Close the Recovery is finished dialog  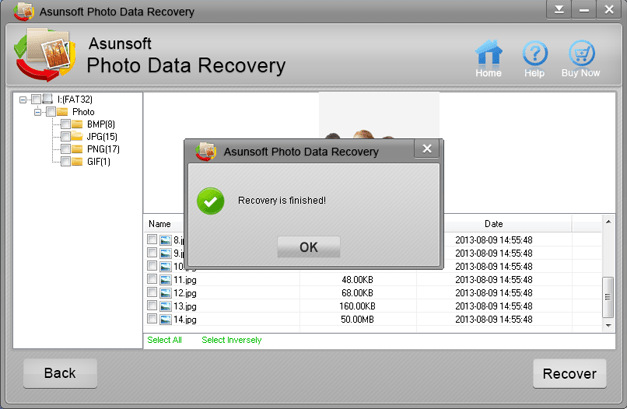point(427,149)
